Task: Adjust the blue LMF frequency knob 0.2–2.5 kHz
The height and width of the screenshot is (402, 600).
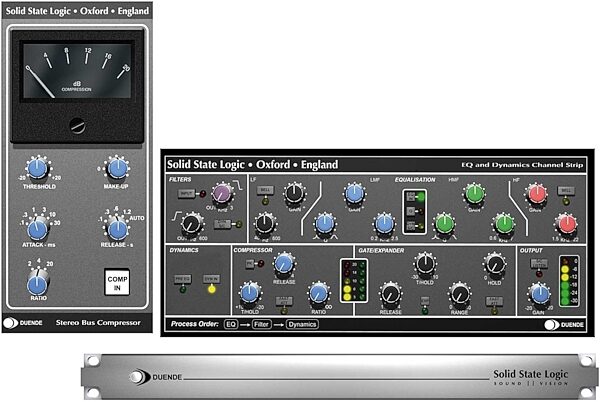Action: 384,224
